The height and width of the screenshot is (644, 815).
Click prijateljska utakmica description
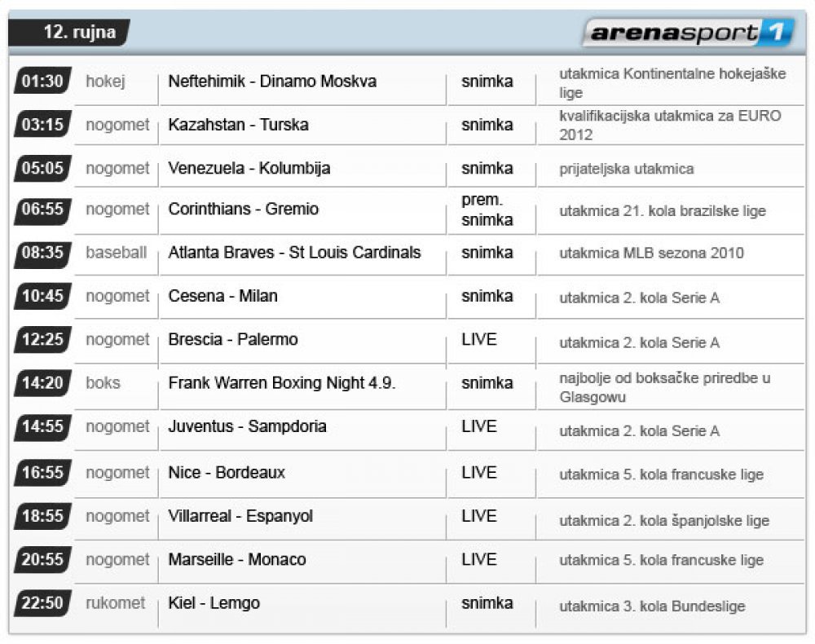click(626, 169)
